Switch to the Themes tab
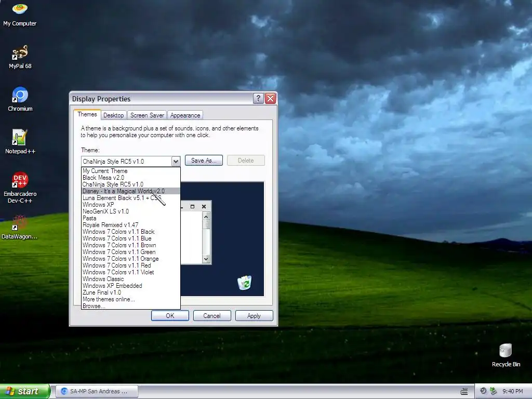 pos(87,114)
